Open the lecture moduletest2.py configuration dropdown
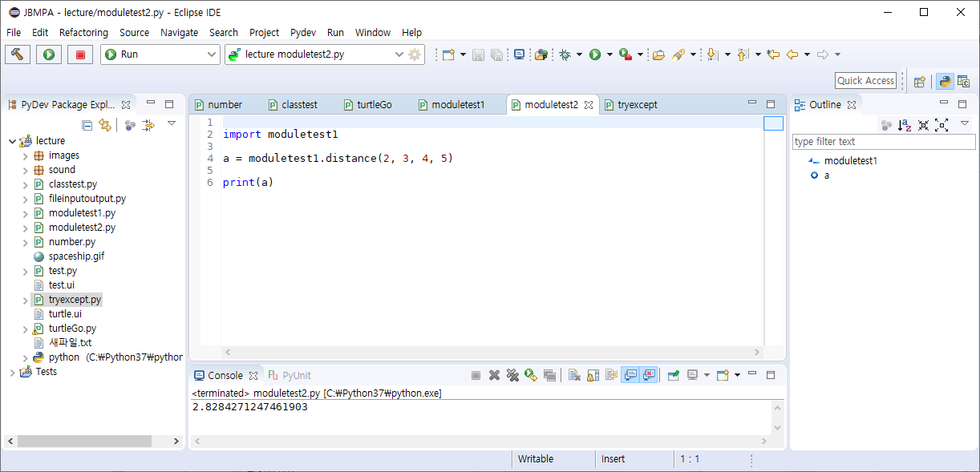Viewport: 980px width, 472px height. point(399,54)
